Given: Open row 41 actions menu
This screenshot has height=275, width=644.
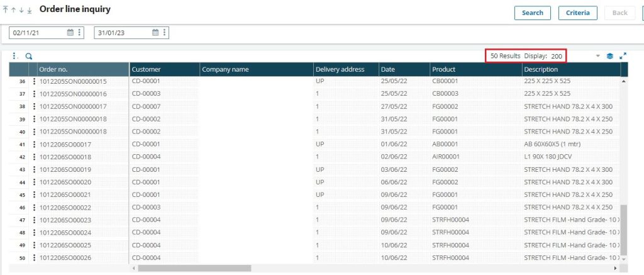Looking at the screenshot, I should (34, 144).
